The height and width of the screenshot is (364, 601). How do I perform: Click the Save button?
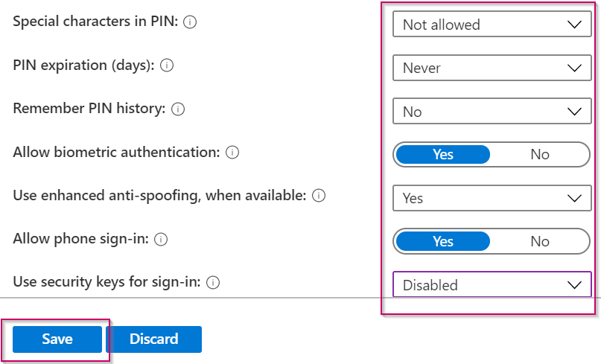point(57,339)
